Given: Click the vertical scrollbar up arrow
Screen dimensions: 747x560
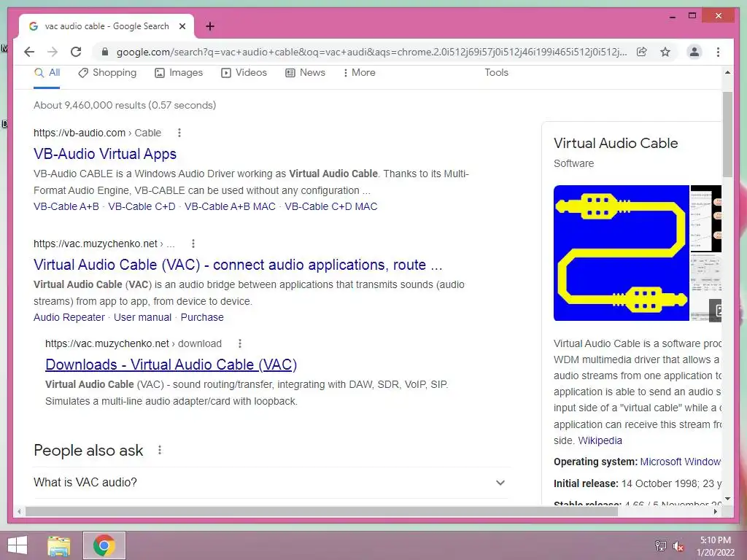Looking at the screenshot, I should tap(727, 72).
